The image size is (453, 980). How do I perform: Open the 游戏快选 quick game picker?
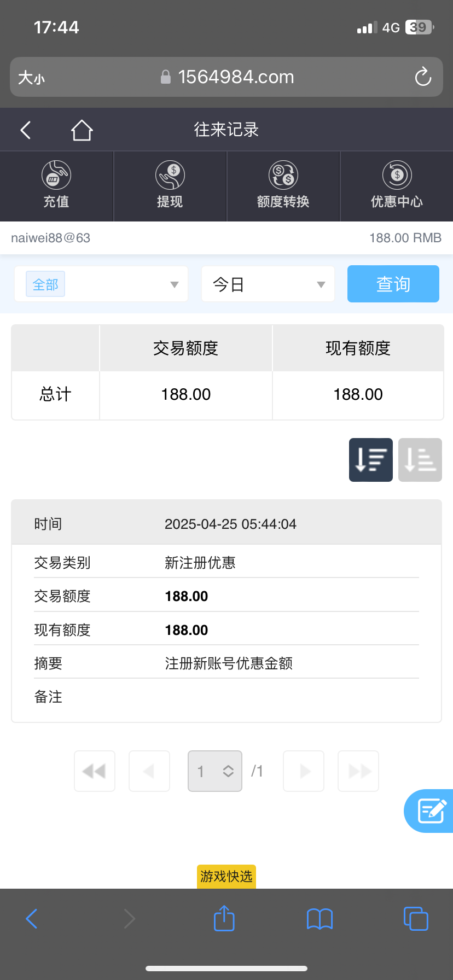[226, 877]
